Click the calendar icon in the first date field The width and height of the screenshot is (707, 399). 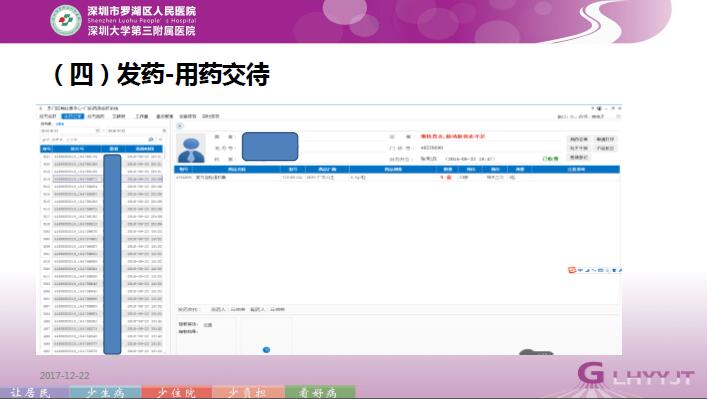pyautogui.click(x=97, y=131)
